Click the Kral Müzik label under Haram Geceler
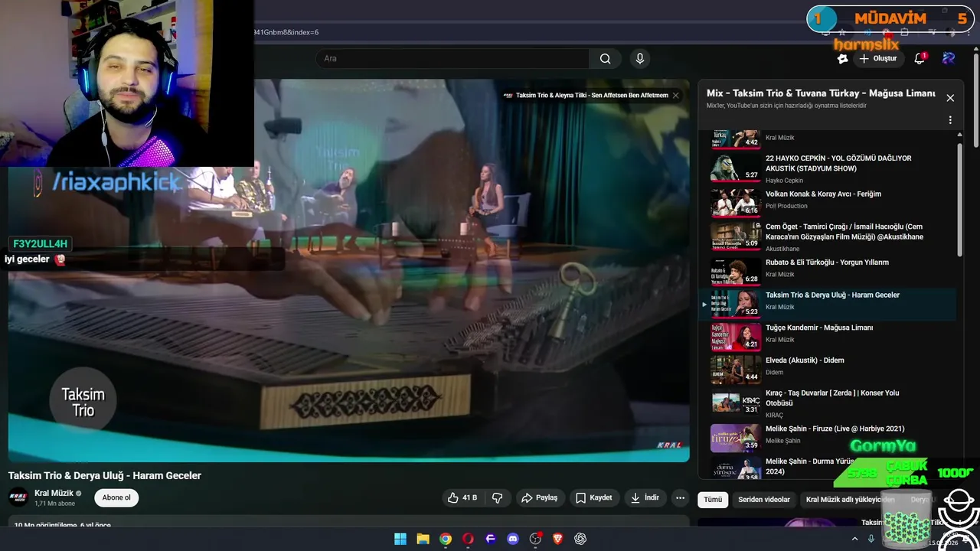The image size is (980, 551). (x=780, y=307)
